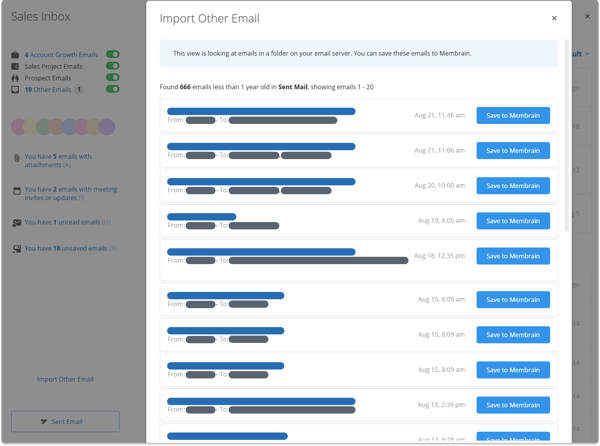This screenshot has height=446, width=600.
Task: Filter emails with meeting invites or updates
Action: [x=71, y=194]
